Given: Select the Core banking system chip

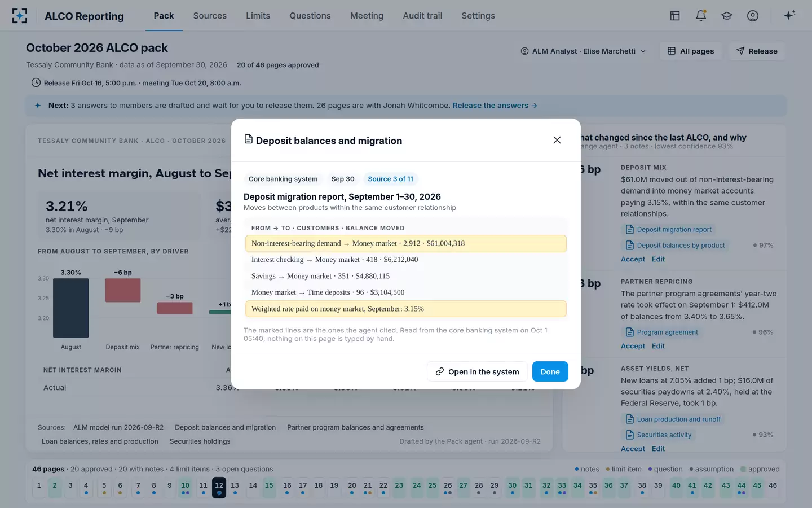Looking at the screenshot, I should tap(283, 179).
